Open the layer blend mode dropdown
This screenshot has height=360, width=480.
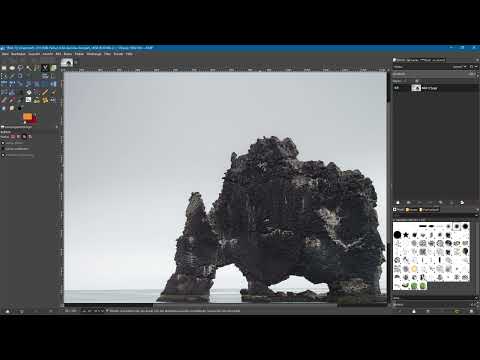[x=459, y=67]
